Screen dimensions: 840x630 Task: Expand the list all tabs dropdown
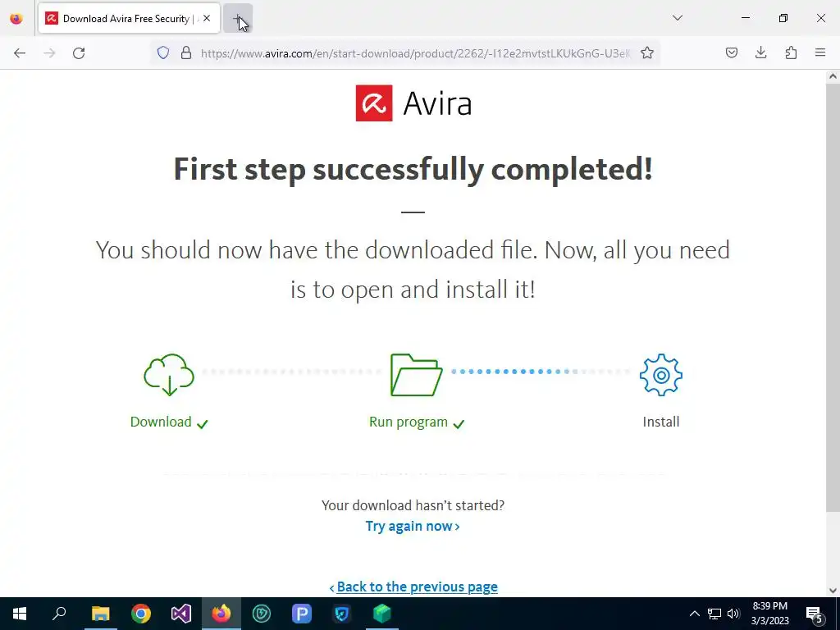click(x=677, y=18)
